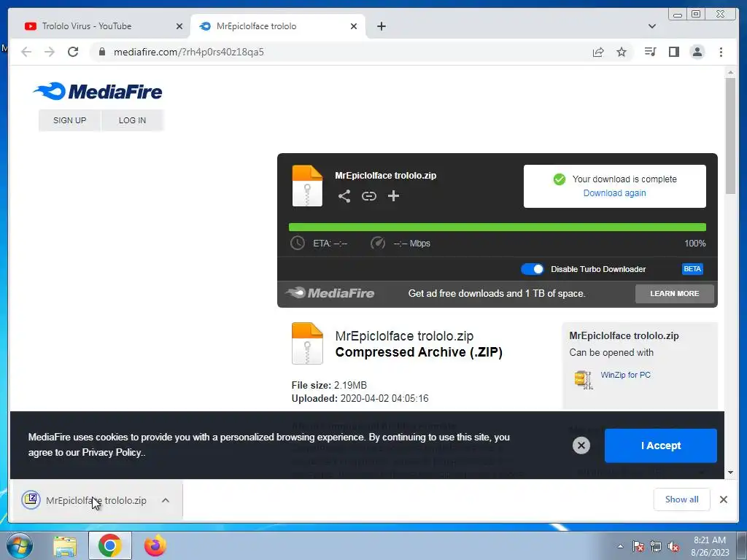Expand download item options chevron
Image resolution: width=747 pixels, height=560 pixels.
coord(166,500)
